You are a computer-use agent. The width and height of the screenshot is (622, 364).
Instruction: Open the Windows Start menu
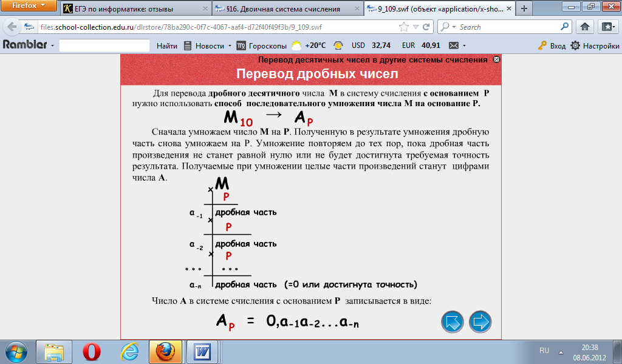tap(16, 352)
